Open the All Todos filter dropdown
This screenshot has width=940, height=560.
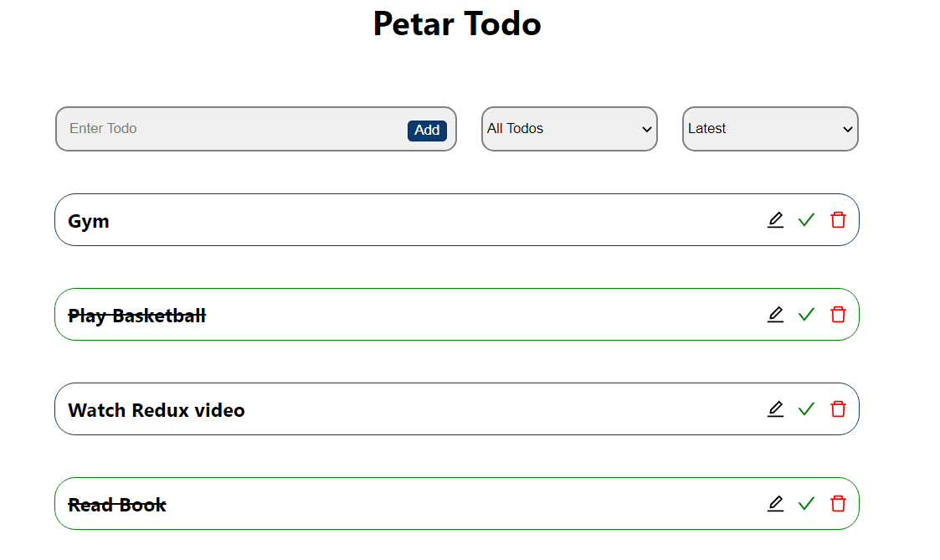(569, 129)
